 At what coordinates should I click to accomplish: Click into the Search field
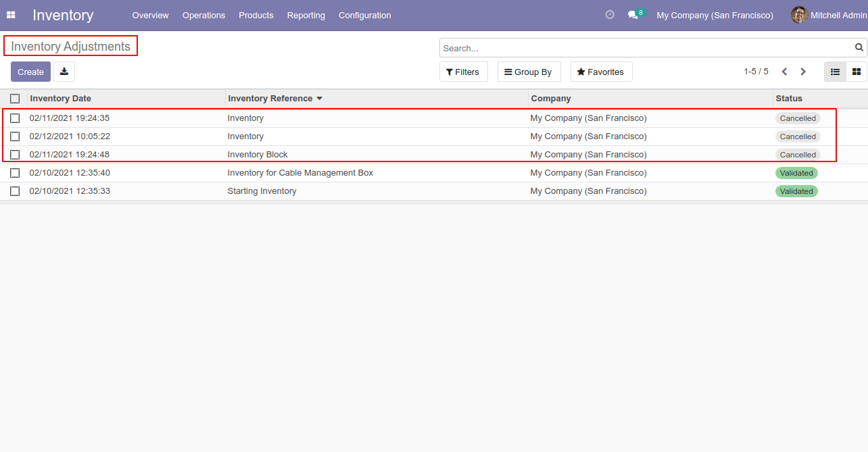646,48
